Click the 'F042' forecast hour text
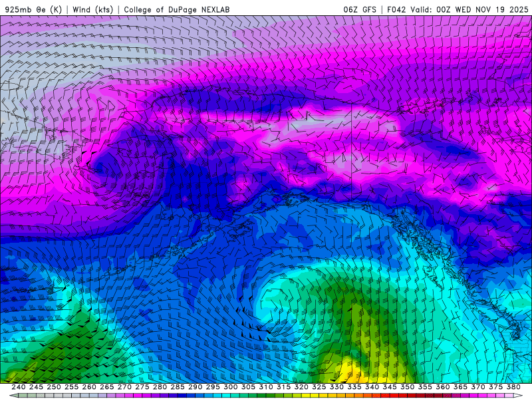 396,9
